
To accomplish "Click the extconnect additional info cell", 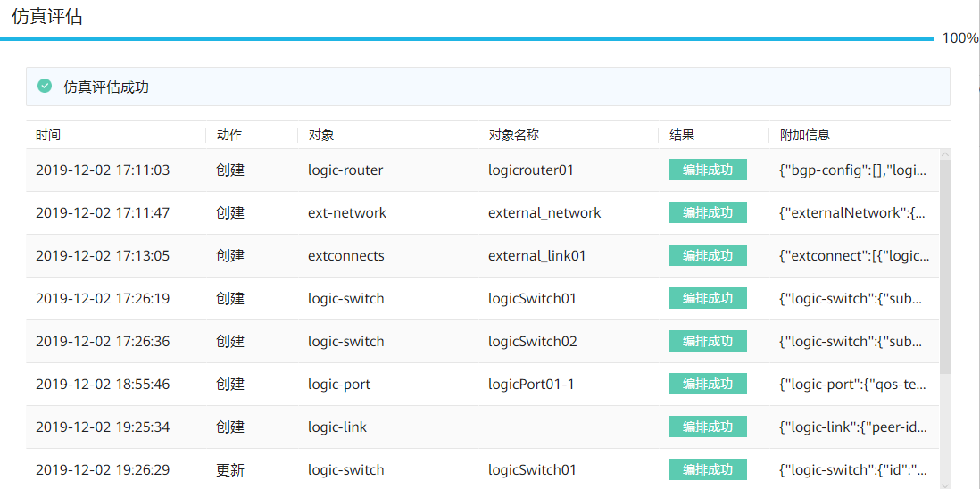I will point(852,255).
